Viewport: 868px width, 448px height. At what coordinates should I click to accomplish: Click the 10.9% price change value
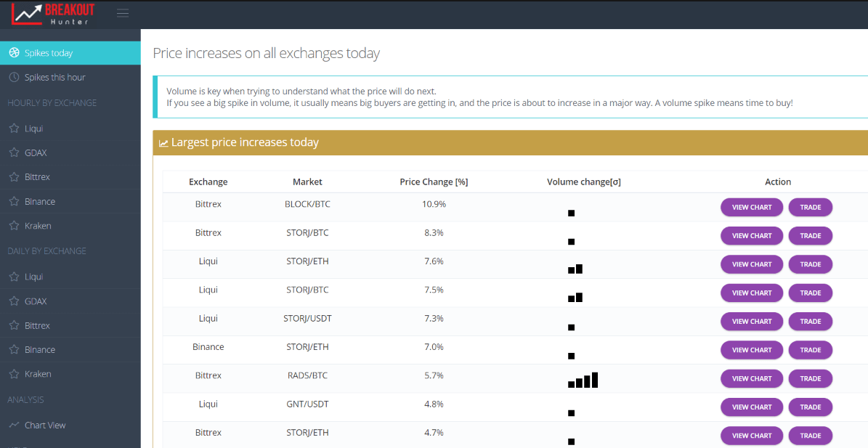point(434,204)
